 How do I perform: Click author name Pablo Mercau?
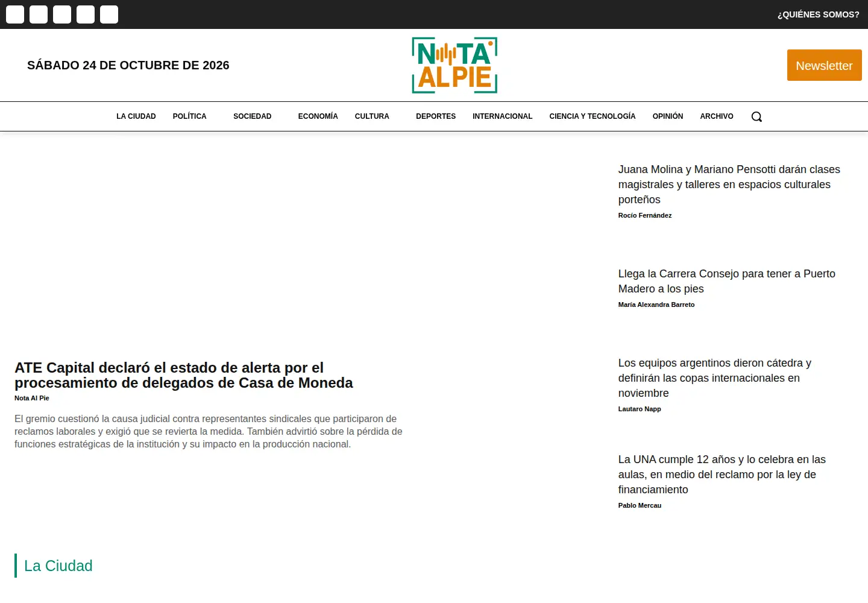640,505
